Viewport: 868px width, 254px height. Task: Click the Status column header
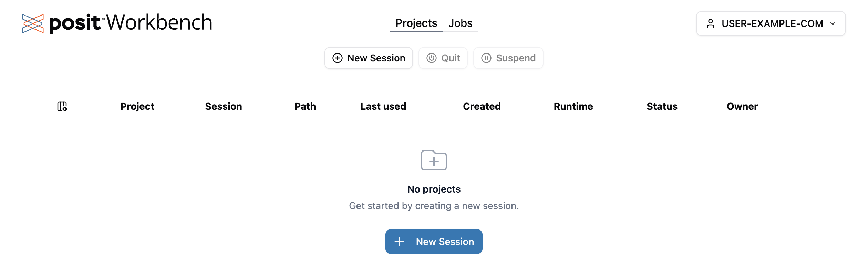(x=662, y=106)
